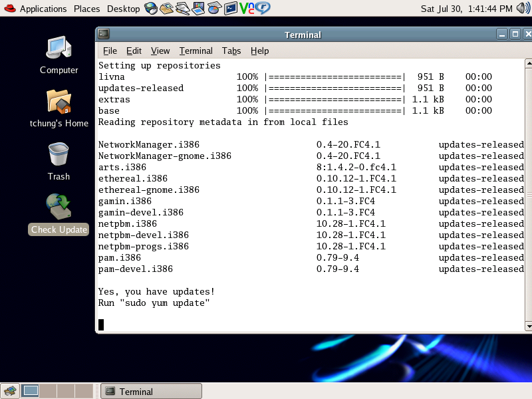This screenshot has width=532, height=399.
Task: Click the terminal vertical scrollbar track
Action: click(x=529, y=195)
